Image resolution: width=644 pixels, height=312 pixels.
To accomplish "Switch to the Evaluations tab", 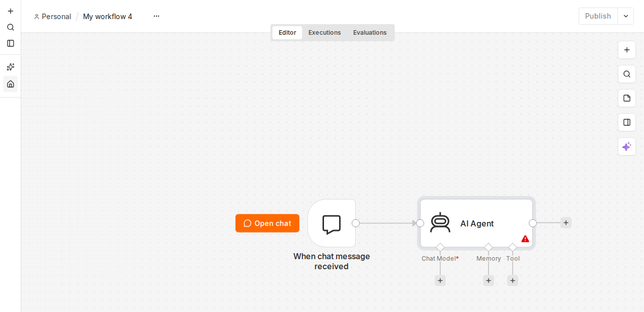I will click(370, 33).
